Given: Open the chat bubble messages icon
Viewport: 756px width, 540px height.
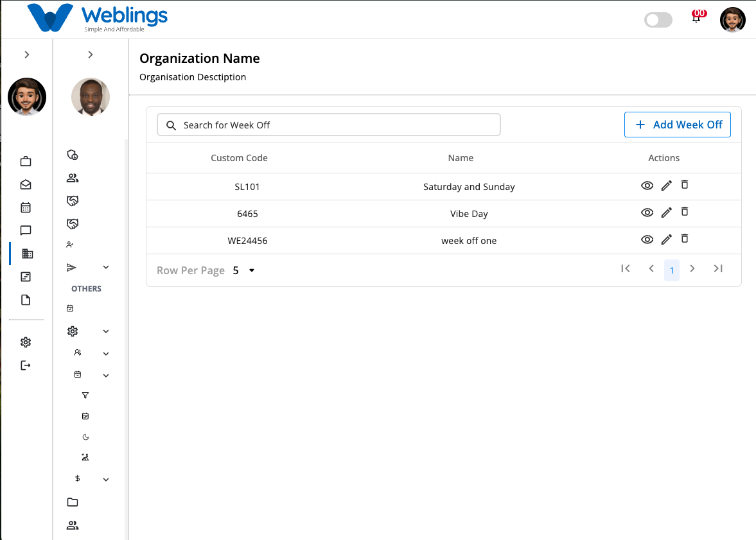Looking at the screenshot, I should (26, 231).
